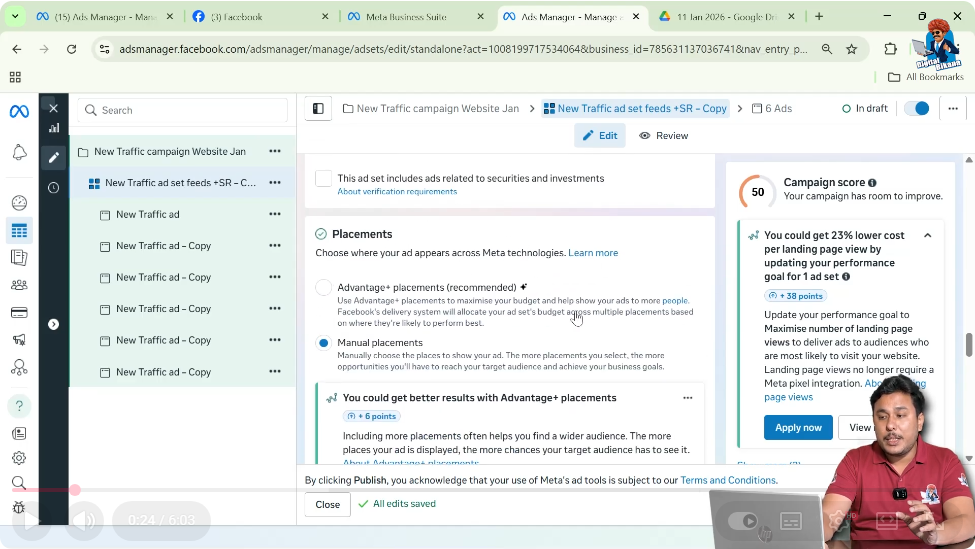
Task: Click the Apply now button
Action: 797,427
